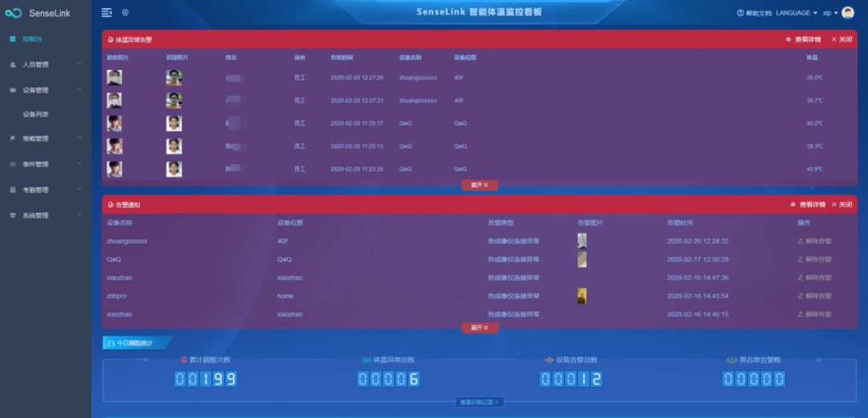Close the 告警通知 panel with 关闭
This screenshot has width=868, height=418.
841,205
